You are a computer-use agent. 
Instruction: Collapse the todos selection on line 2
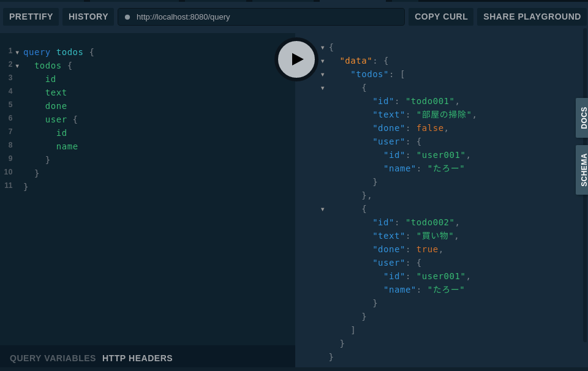click(17, 66)
